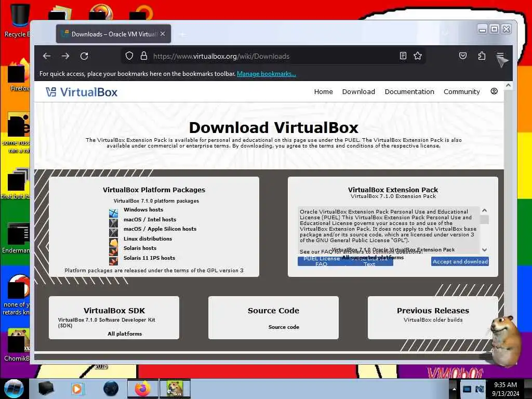Download macOS / Apple Silicon hosts package
Screen dimensions: 532x399
click(x=160, y=229)
